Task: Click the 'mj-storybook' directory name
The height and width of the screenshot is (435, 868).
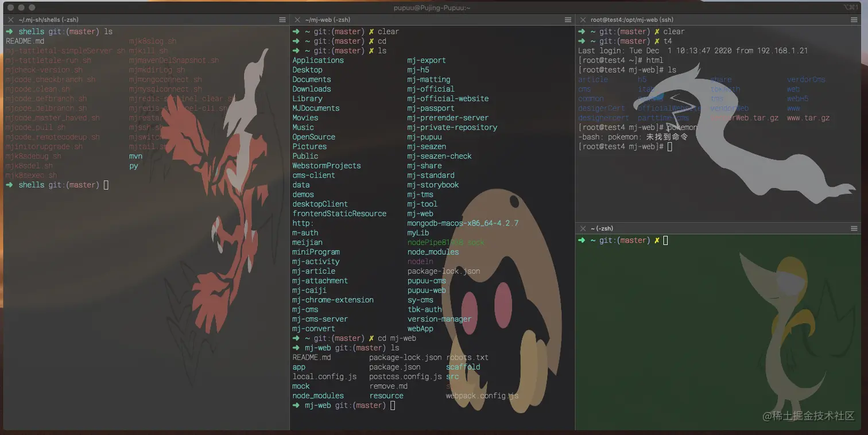Action: click(433, 185)
